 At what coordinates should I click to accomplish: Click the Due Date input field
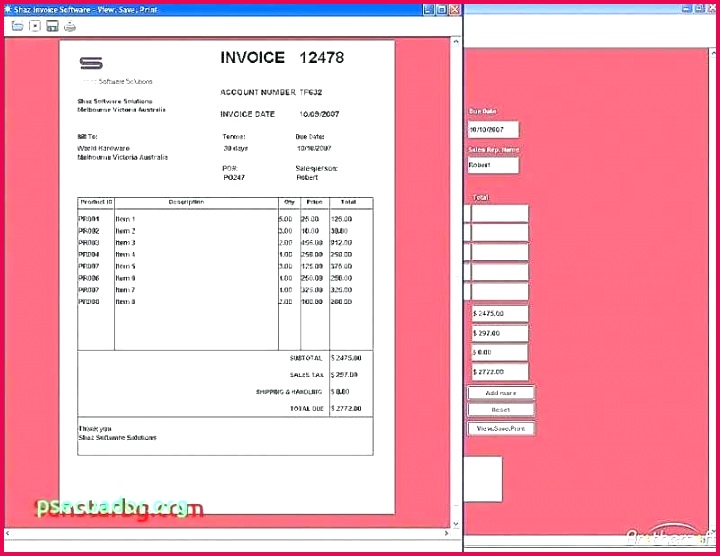[x=493, y=130]
